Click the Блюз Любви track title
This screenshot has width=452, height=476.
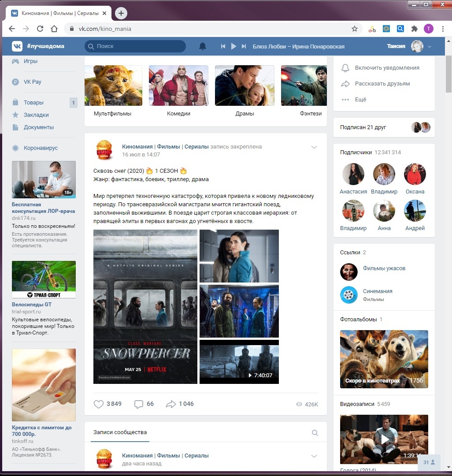pyautogui.click(x=299, y=46)
